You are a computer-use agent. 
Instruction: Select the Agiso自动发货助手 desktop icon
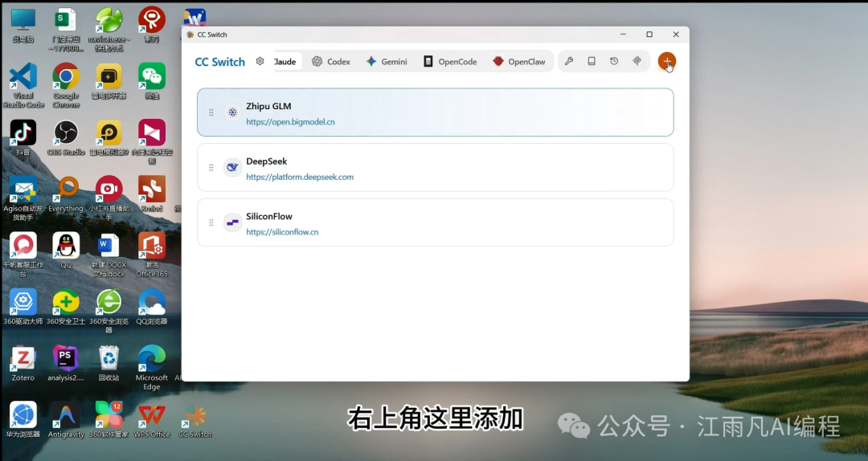point(23,198)
